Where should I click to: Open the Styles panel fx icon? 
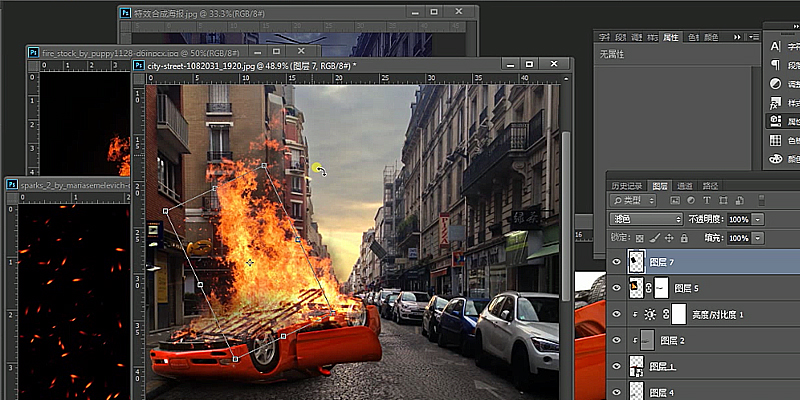776,103
